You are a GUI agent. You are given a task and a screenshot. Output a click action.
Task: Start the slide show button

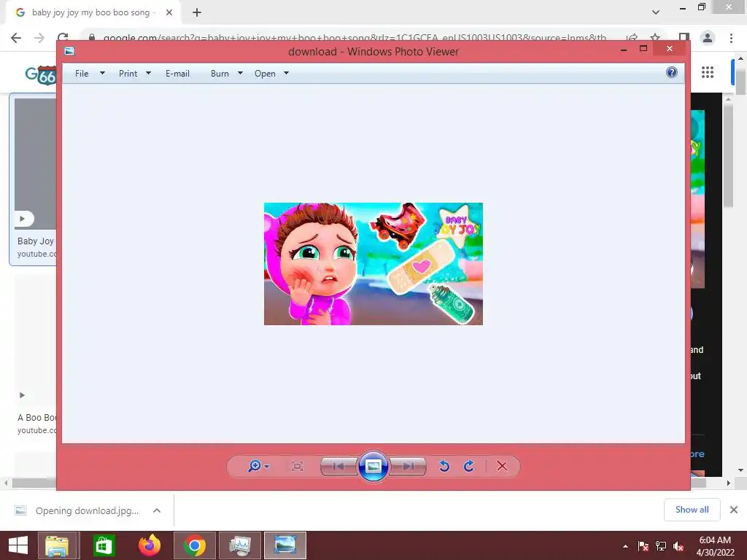point(373,466)
